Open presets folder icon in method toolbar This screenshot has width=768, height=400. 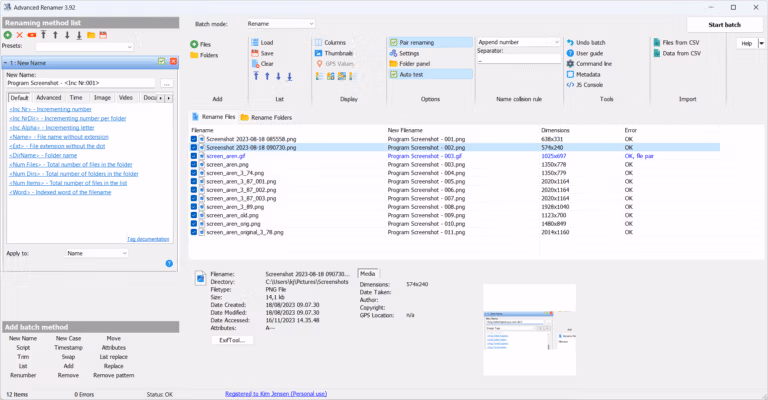pos(91,35)
